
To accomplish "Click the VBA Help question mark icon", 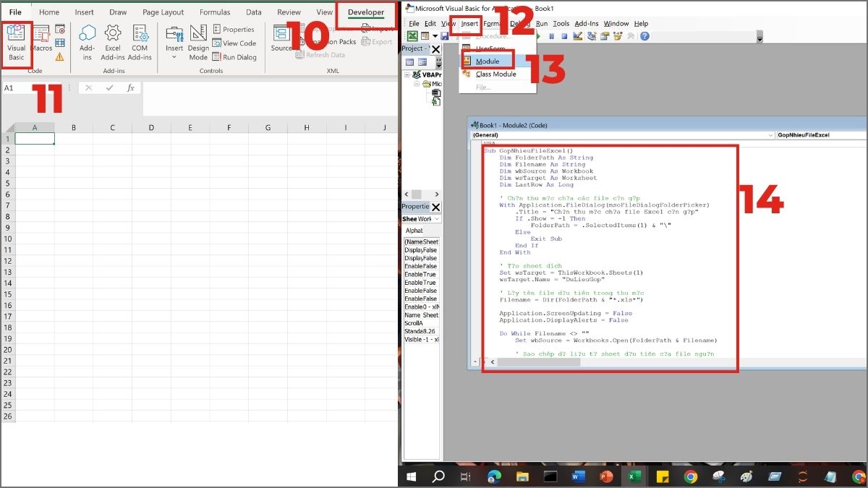I will [644, 36].
